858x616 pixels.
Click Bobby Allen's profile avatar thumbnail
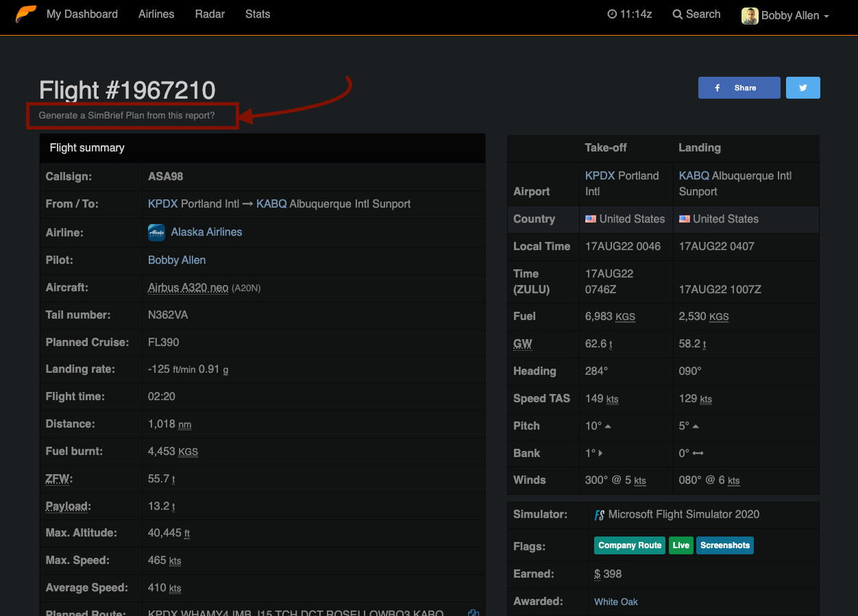(749, 15)
